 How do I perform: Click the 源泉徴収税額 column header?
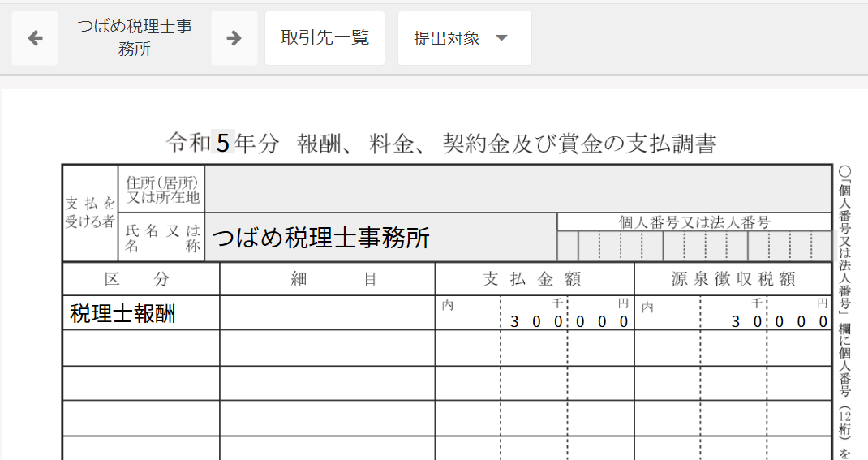(x=733, y=278)
